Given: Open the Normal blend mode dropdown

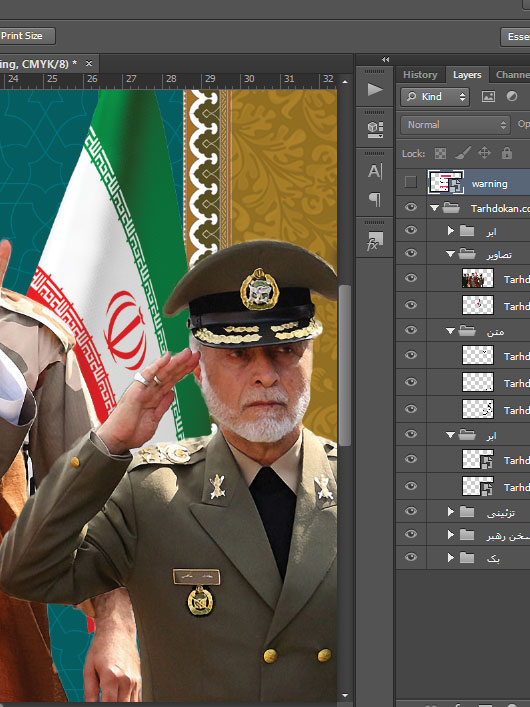Looking at the screenshot, I should tap(455, 125).
